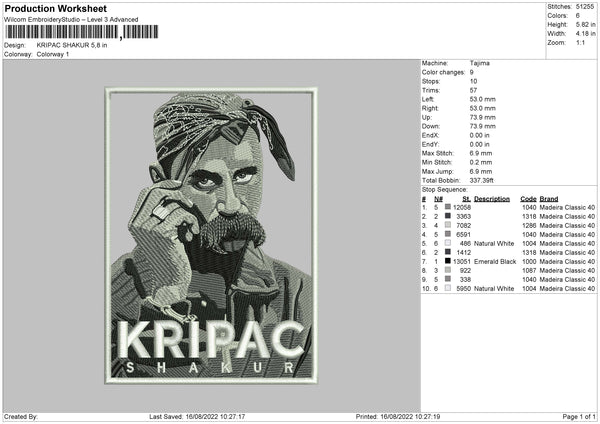Select machine name 'Tajima'
The image size is (600, 424).
click(479, 63)
